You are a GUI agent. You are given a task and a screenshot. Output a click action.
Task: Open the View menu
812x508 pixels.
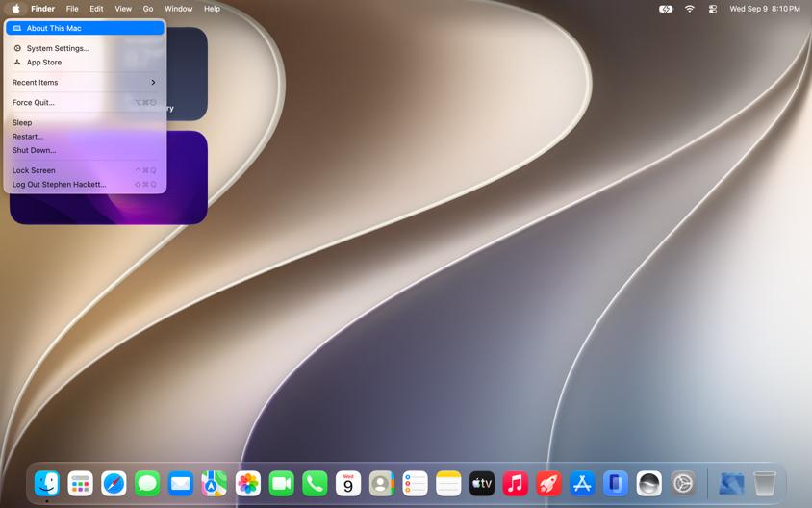click(123, 9)
